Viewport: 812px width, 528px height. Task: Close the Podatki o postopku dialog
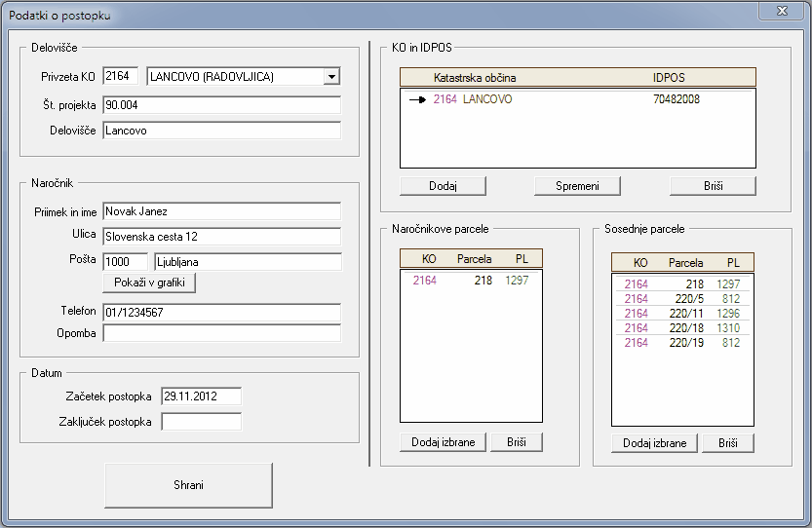[781, 12]
